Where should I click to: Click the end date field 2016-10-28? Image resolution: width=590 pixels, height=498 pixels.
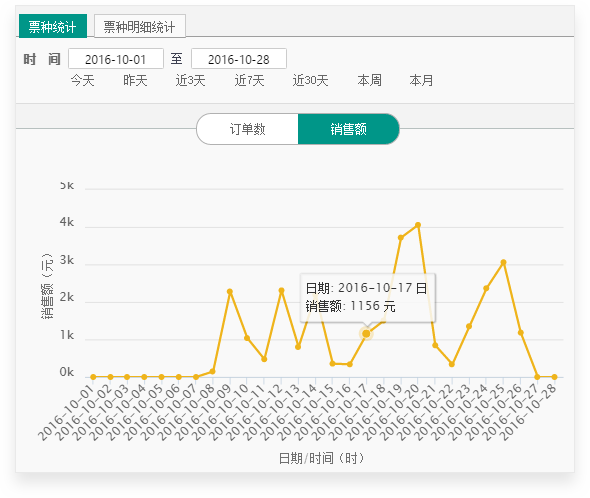tap(239, 59)
